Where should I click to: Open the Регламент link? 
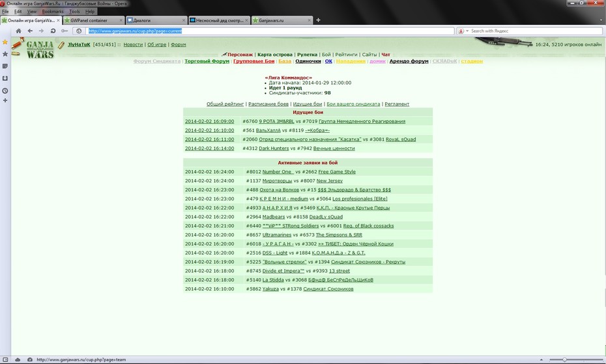397,104
